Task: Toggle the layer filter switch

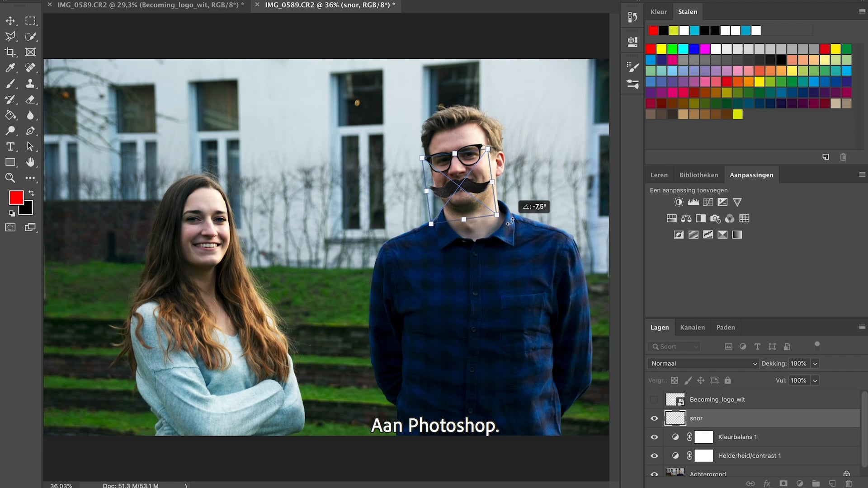Action: (x=817, y=346)
